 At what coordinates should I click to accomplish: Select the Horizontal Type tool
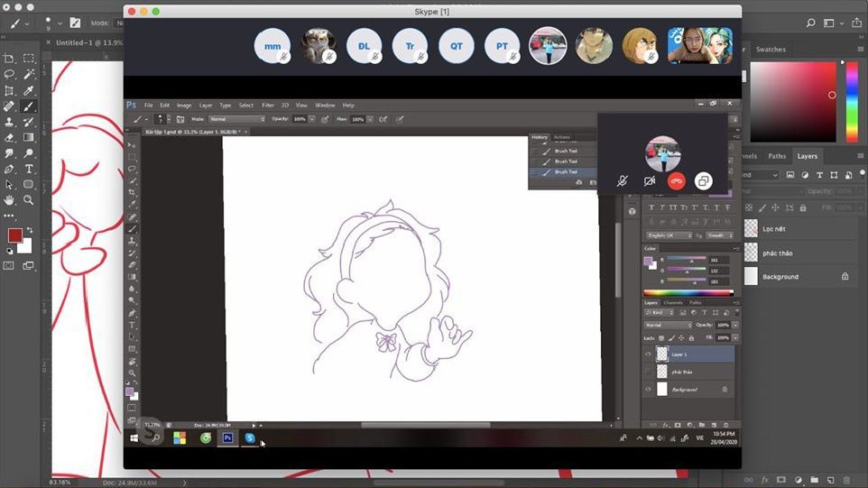pyautogui.click(x=29, y=169)
